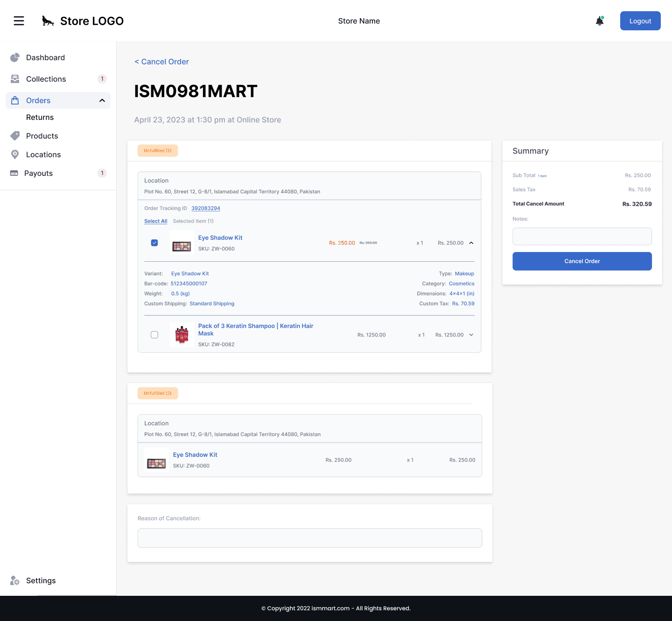Image resolution: width=672 pixels, height=621 pixels.
Task: Click the Collections count badge
Action: [102, 79]
